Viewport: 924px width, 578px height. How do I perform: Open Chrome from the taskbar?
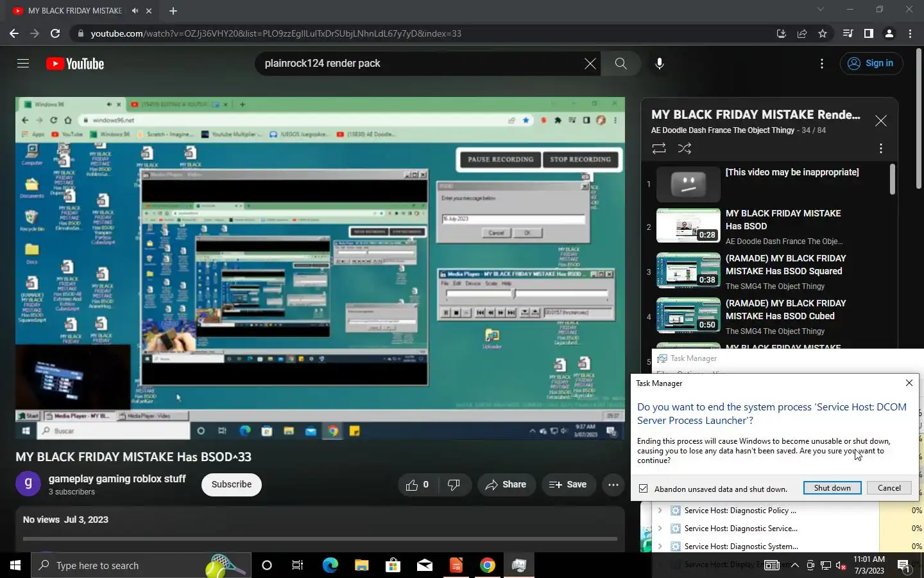488,565
